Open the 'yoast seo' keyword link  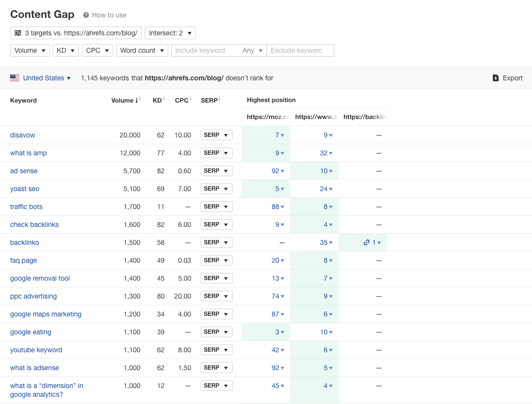click(25, 189)
